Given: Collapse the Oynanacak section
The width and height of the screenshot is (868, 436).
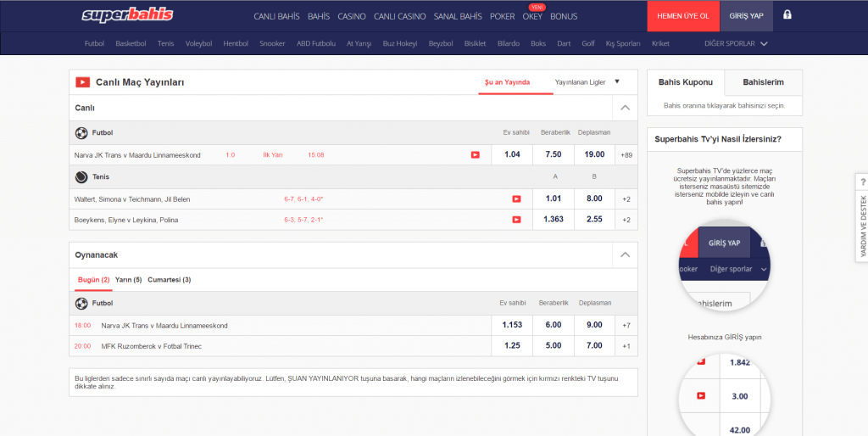Looking at the screenshot, I should pos(625,254).
